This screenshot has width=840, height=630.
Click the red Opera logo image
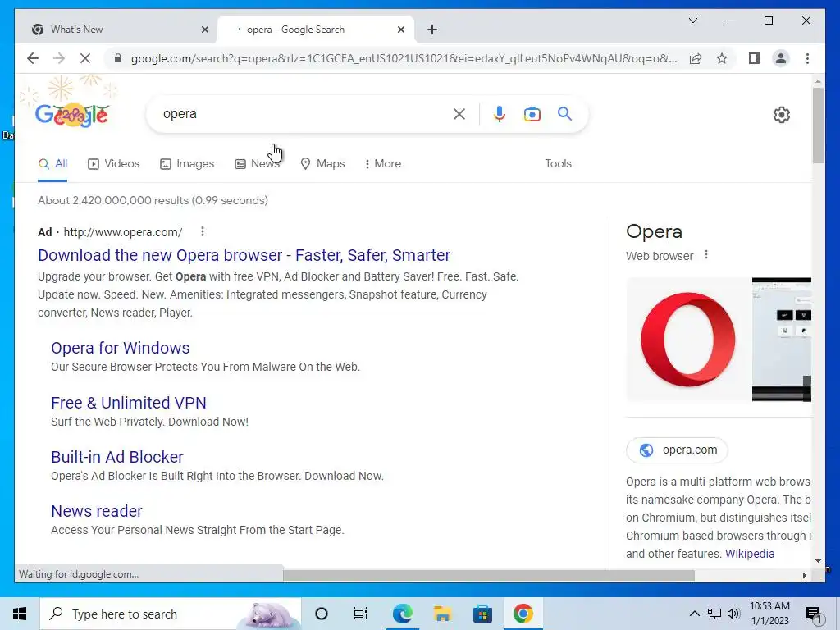tap(688, 340)
